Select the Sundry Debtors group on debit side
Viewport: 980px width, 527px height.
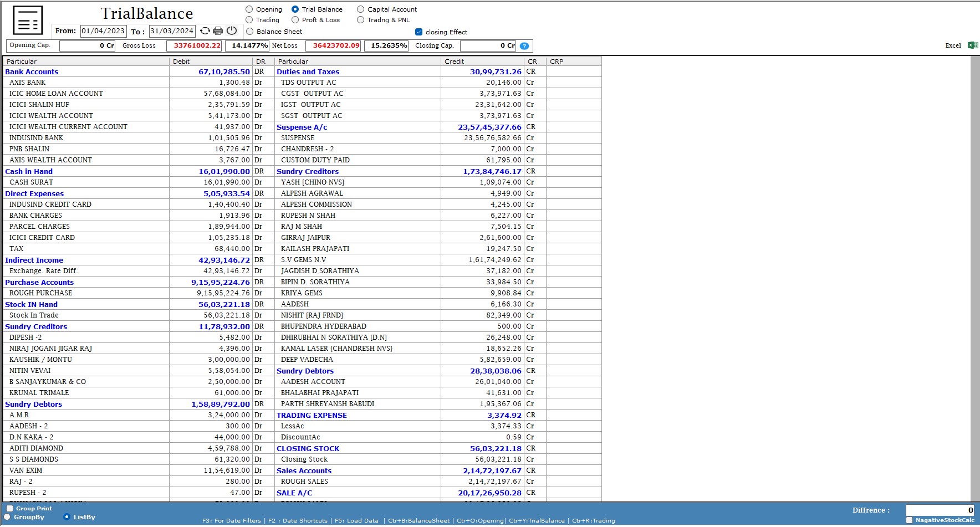pos(33,404)
